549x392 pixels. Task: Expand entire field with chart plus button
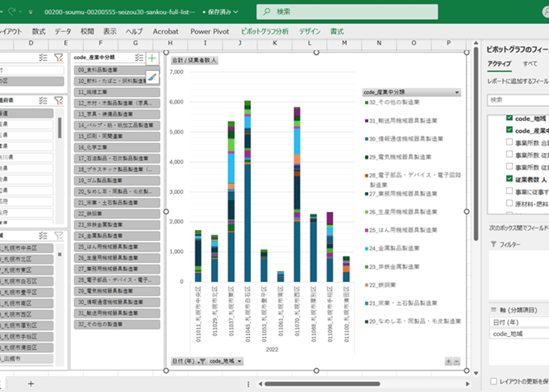(x=449, y=361)
